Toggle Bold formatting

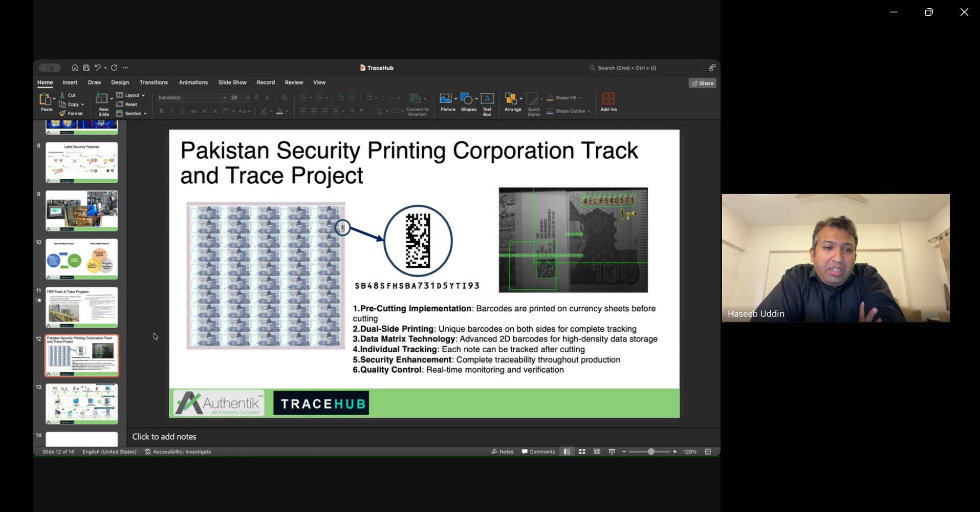[161, 111]
